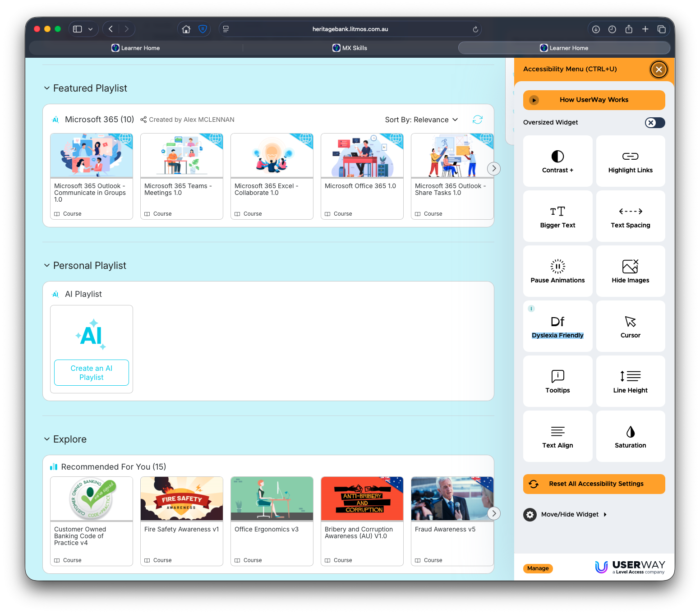
Task: Open a new tab with plus icon
Action: coord(645,29)
